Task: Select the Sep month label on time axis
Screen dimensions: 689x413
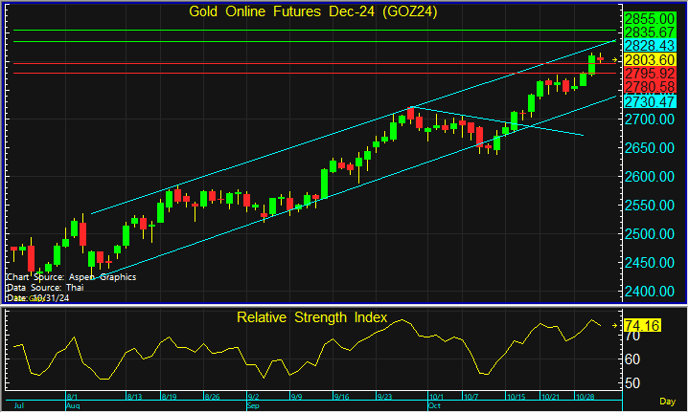Action: (253, 407)
